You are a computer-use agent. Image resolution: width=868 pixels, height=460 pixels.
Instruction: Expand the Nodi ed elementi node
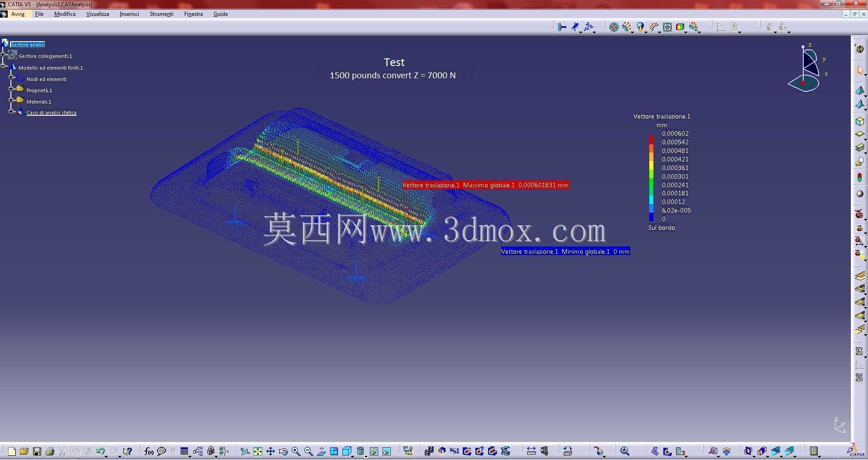click(12, 77)
